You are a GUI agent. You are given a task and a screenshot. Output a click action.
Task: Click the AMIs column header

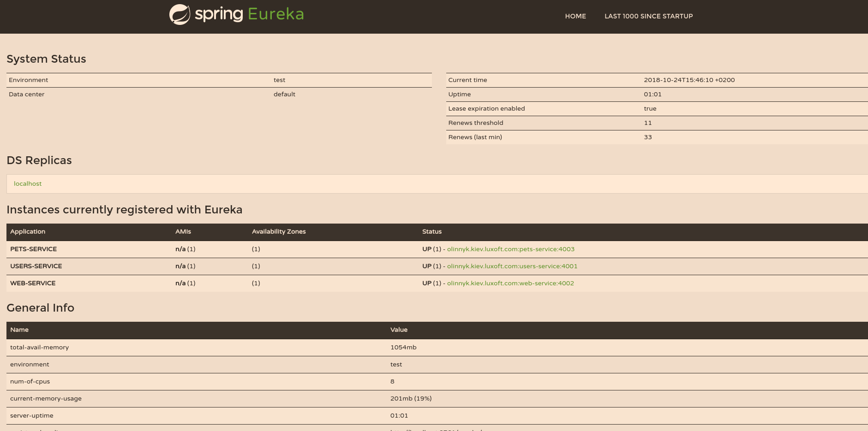pyautogui.click(x=183, y=231)
